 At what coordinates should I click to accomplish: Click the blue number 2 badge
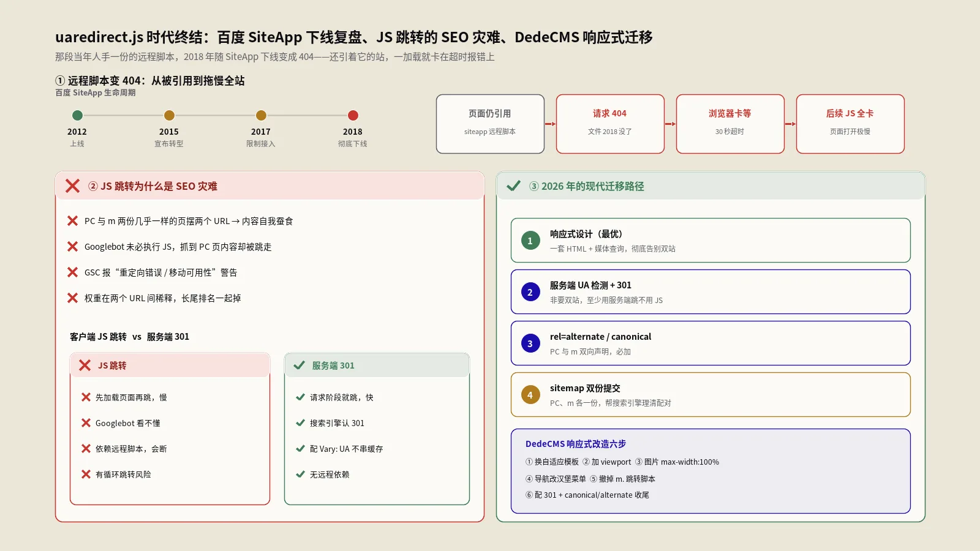click(x=530, y=292)
